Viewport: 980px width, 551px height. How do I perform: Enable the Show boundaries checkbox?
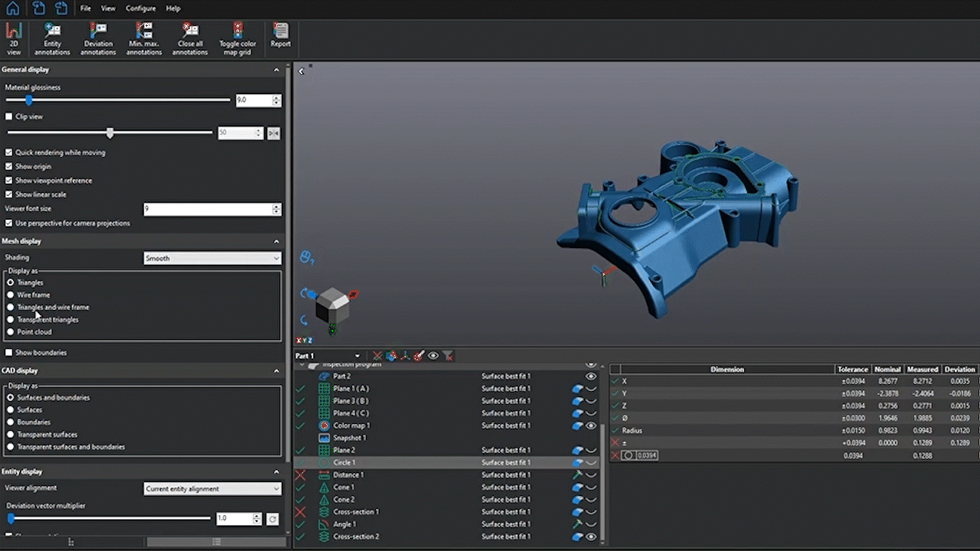coord(9,353)
